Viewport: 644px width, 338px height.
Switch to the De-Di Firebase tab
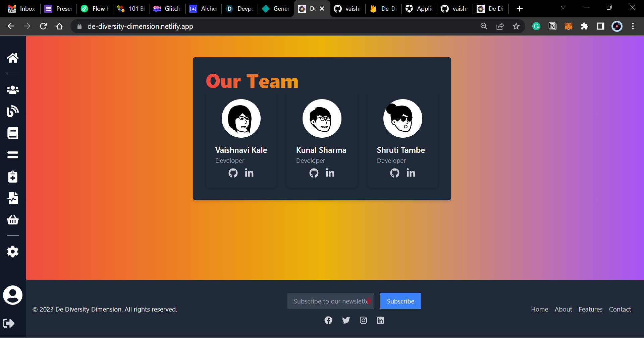click(383, 9)
